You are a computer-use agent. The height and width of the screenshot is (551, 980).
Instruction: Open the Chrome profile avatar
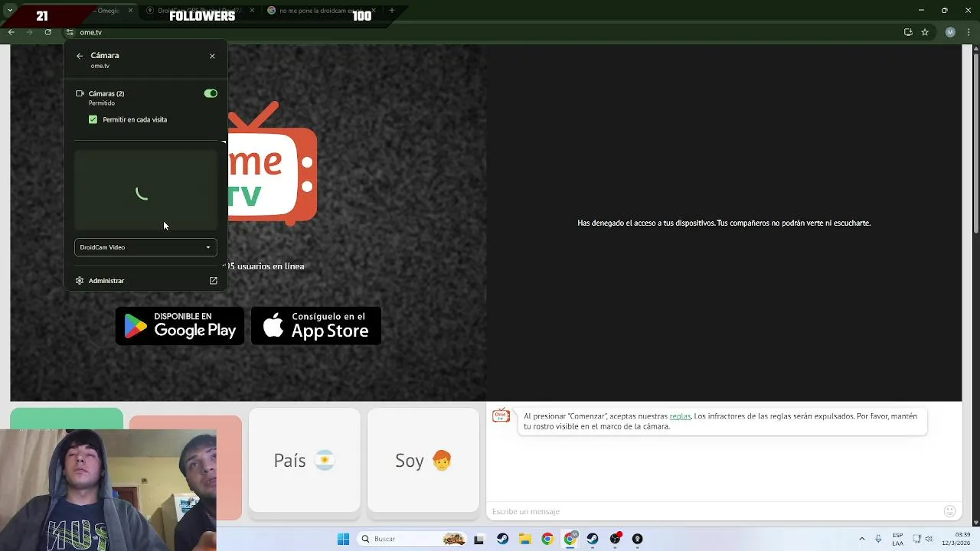click(x=950, y=32)
